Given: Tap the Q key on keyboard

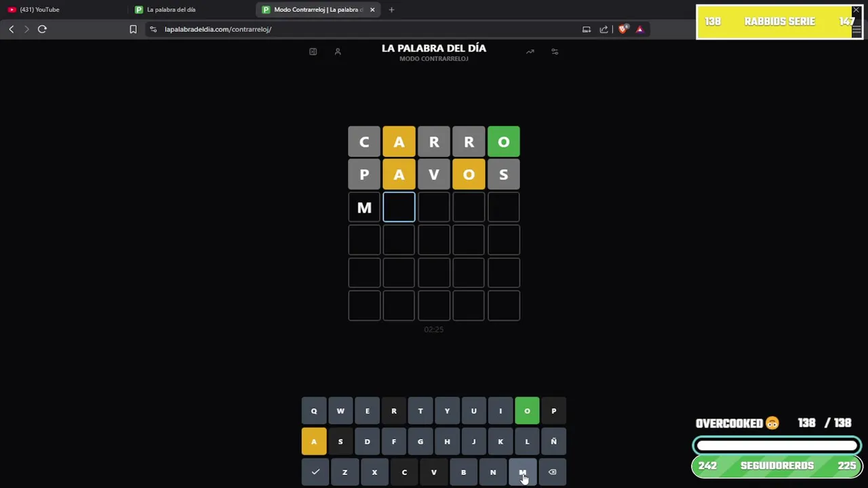Looking at the screenshot, I should (314, 411).
